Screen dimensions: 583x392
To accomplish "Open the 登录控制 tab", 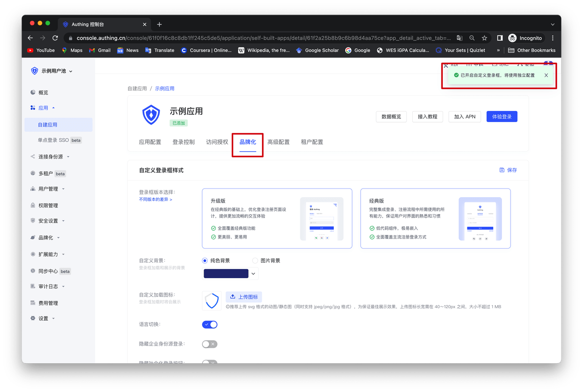I will (184, 142).
